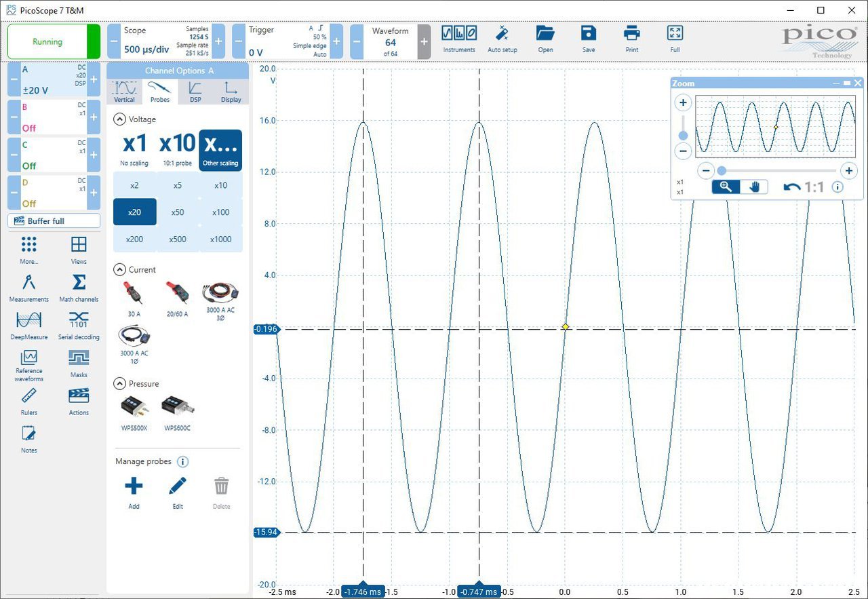The height and width of the screenshot is (599, 868).
Task: Collapse the Pressure section
Action: click(119, 383)
